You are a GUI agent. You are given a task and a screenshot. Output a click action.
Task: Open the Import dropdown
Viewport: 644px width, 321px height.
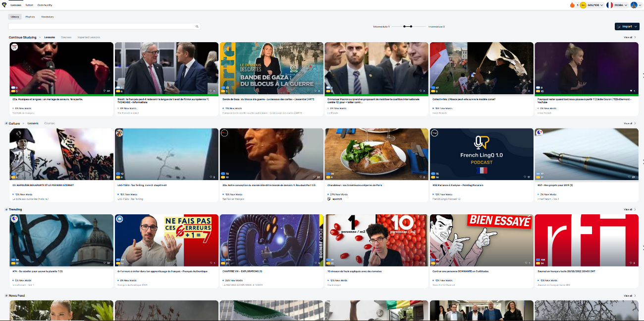tap(627, 27)
